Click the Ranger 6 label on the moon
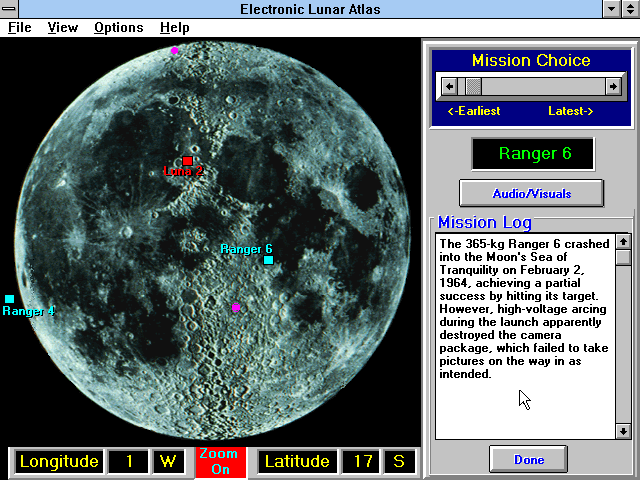This screenshot has height=480, width=640. (246, 249)
